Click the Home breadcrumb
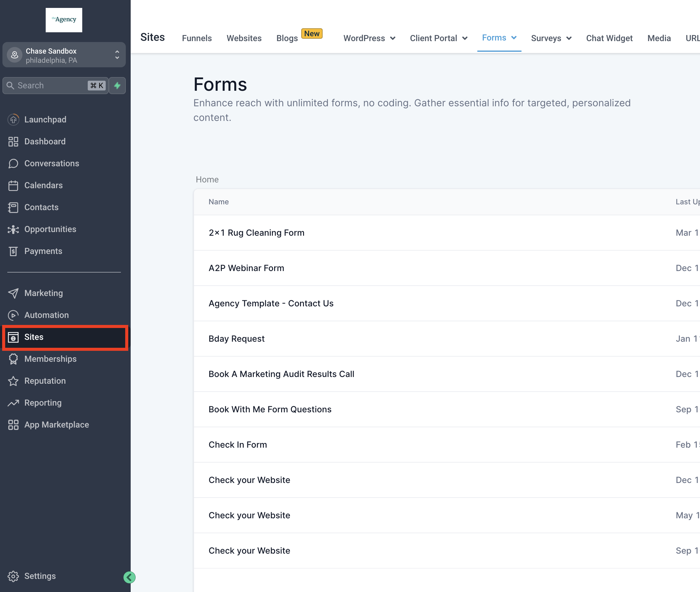The width and height of the screenshot is (700, 592). (x=207, y=180)
